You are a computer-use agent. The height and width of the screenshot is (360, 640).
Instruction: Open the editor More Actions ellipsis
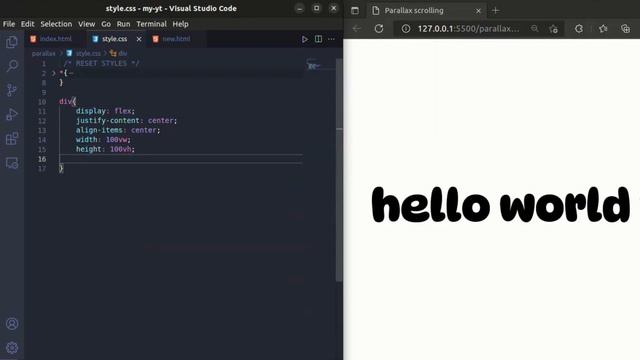tap(331, 39)
